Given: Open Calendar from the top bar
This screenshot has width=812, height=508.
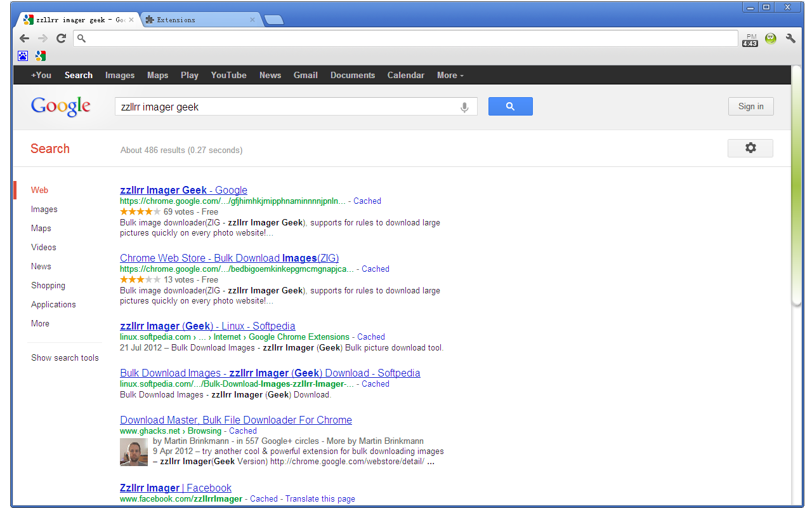Looking at the screenshot, I should [406, 75].
